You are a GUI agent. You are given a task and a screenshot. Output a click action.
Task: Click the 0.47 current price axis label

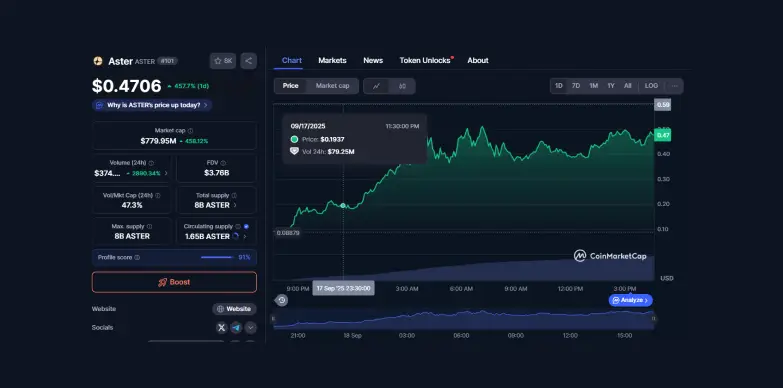click(x=663, y=135)
